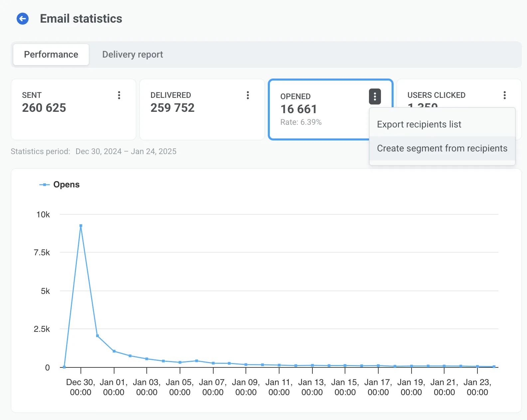Screen dimensions: 527x420
Task: Select Export recipients list option
Action: click(x=419, y=124)
